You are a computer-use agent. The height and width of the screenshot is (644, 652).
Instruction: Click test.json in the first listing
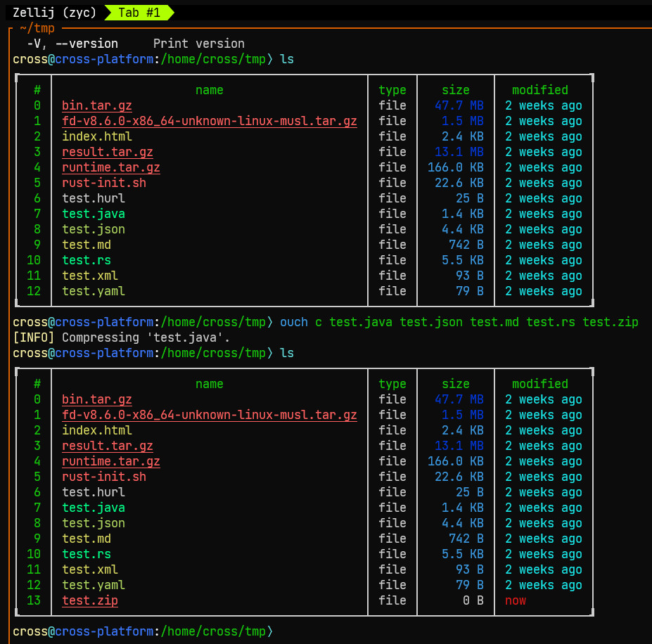pos(94,229)
